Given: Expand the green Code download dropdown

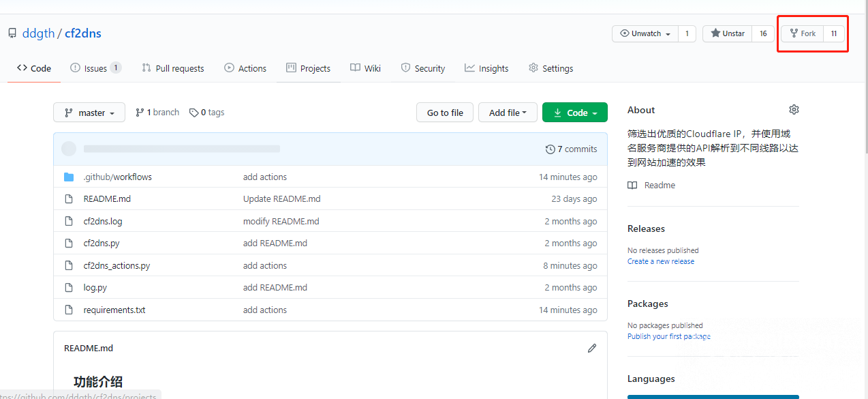Looking at the screenshot, I should (574, 113).
